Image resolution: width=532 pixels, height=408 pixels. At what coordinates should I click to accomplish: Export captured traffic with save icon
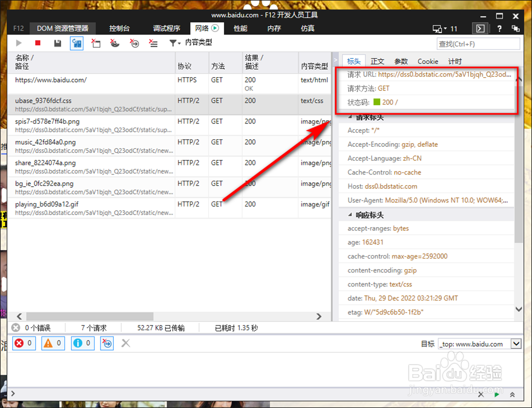(57, 43)
